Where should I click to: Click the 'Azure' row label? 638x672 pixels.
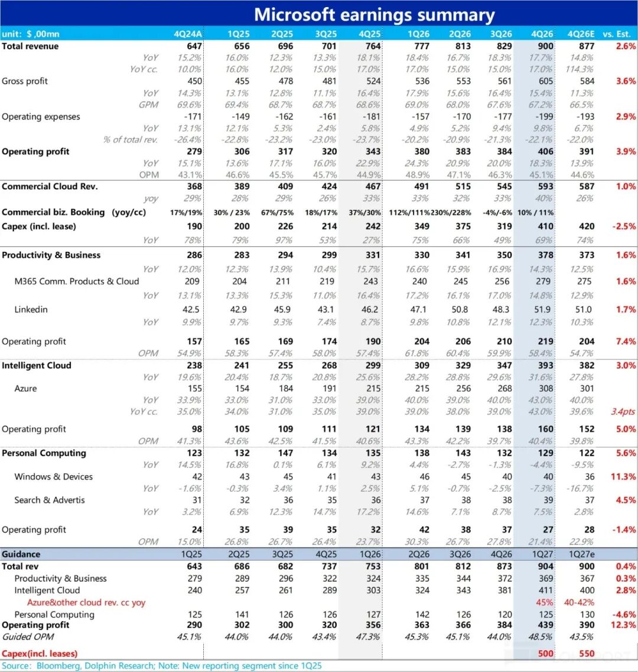pos(26,389)
